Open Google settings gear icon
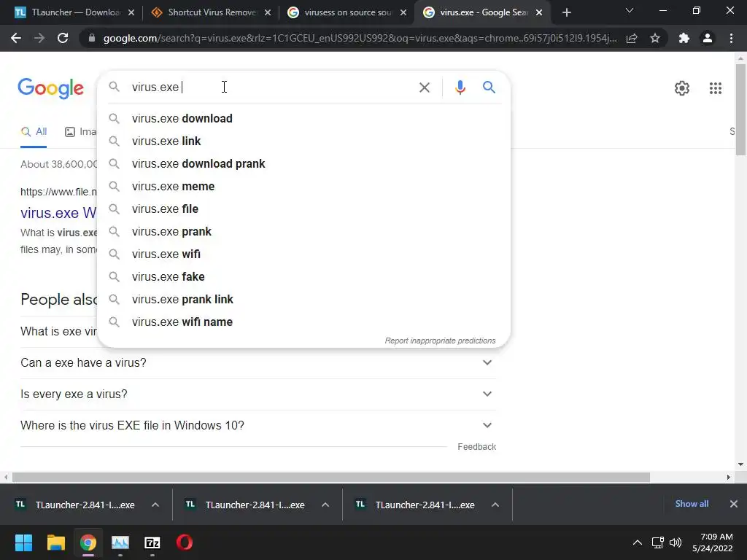This screenshot has height=560, width=747. tap(682, 88)
